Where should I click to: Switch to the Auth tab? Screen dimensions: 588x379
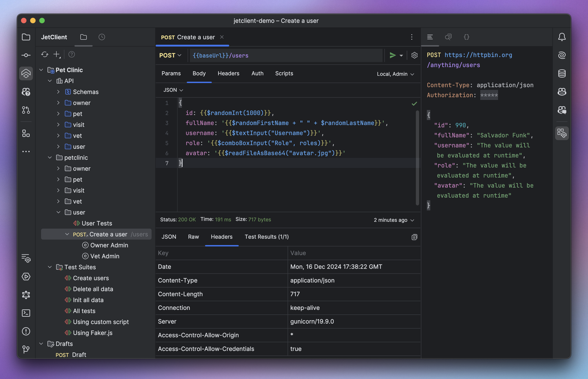click(257, 73)
